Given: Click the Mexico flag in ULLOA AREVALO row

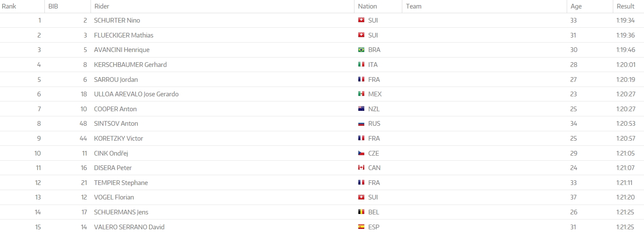Looking at the screenshot, I should tap(361, 94).
